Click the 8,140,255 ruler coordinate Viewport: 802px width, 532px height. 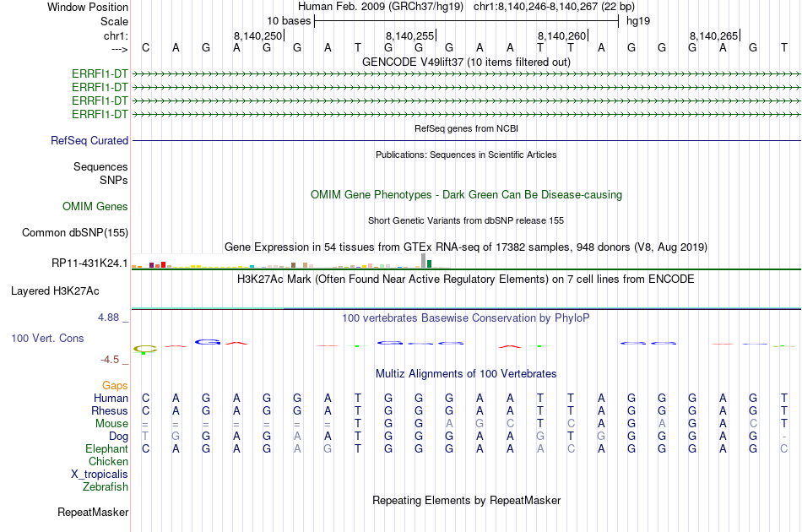click(x=409, y=35)
